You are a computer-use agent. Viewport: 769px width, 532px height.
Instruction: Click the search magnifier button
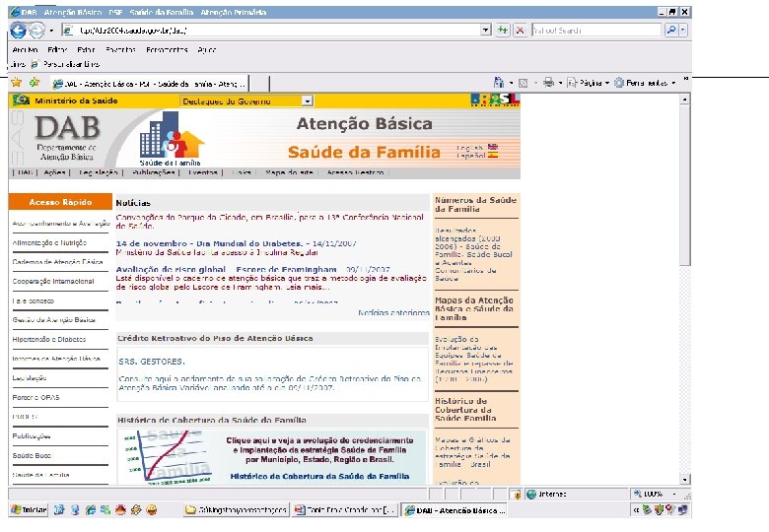pyautogui.click(x=671, y=30)
